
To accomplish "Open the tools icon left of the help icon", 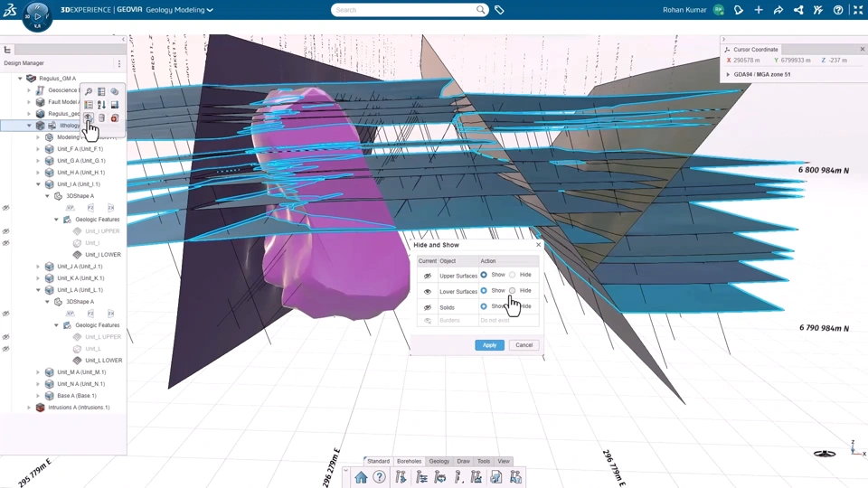I will tap(818, 10).
